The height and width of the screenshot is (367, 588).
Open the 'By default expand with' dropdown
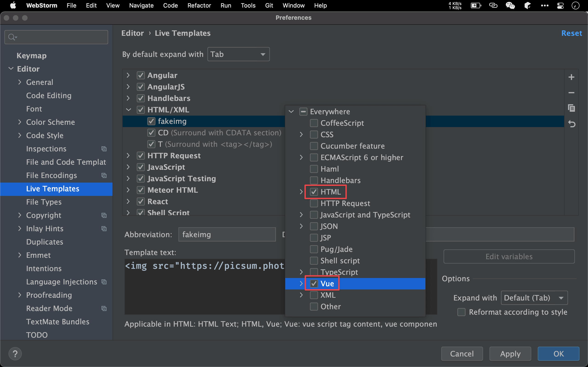coord(238,54)
